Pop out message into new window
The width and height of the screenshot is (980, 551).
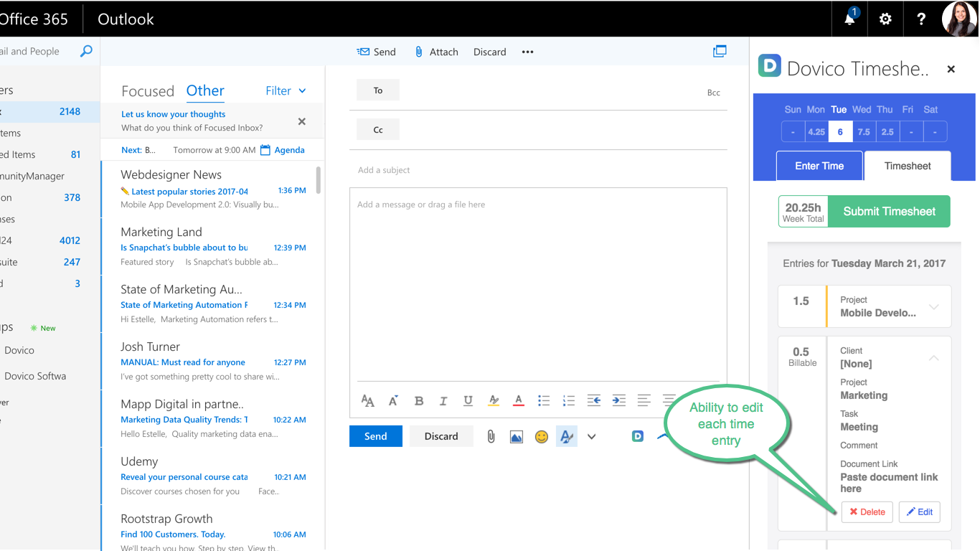[720, 52]
